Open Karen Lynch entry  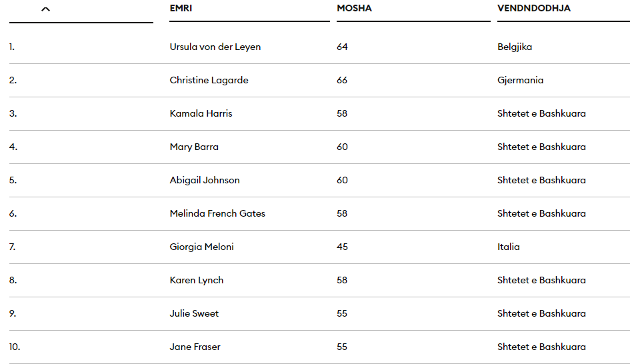coord(197,281)
